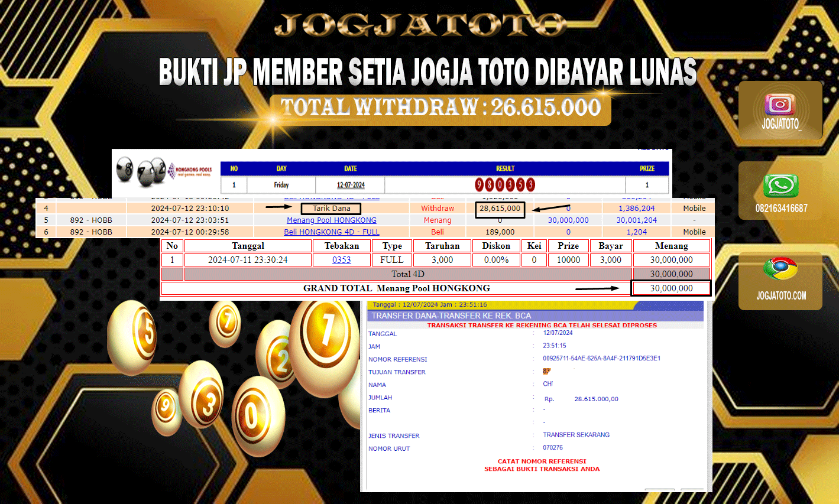The width and height of the screenshot is (839, 504).
Task: Click the FULL type cell
Action: coord(392,260)
